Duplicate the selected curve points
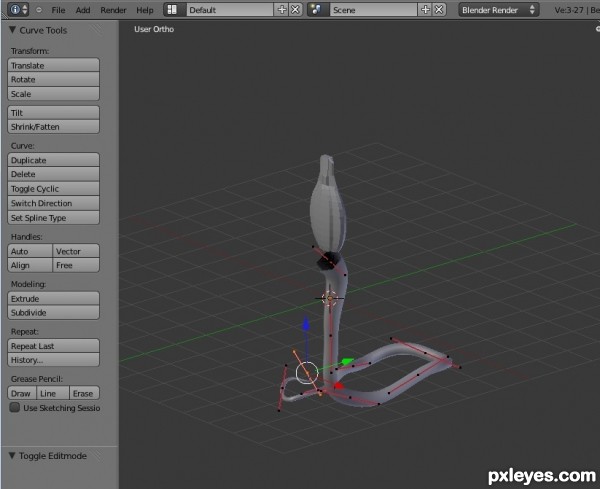 coord(53,160)
